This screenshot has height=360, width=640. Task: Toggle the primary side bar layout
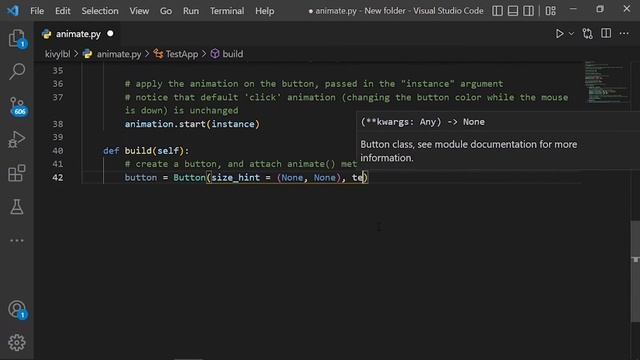[497, 11]
